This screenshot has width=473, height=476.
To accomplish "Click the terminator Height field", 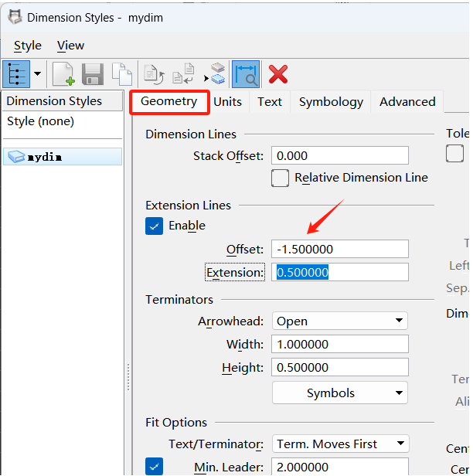I will (340, 367).
